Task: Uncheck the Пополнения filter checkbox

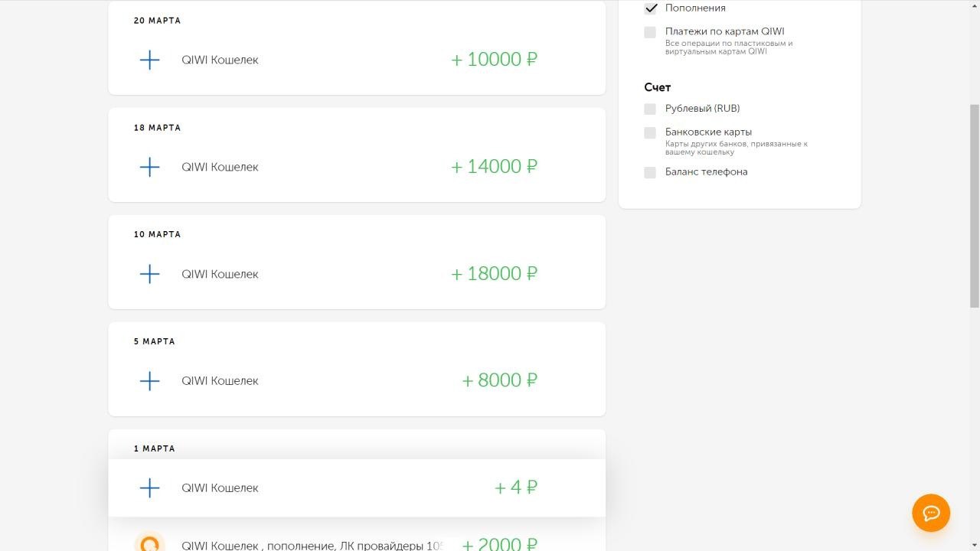Action: tap(651, 8)
